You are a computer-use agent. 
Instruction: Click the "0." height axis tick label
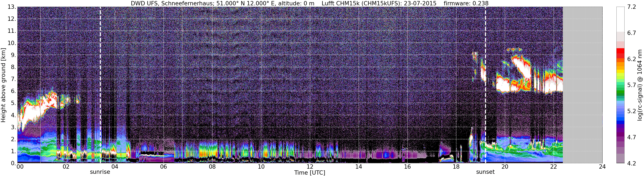(x=13, y=163)
